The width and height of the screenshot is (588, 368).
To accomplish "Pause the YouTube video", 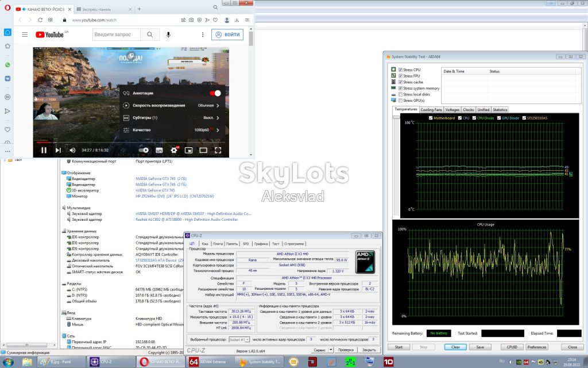I will [x=44, y=150].
